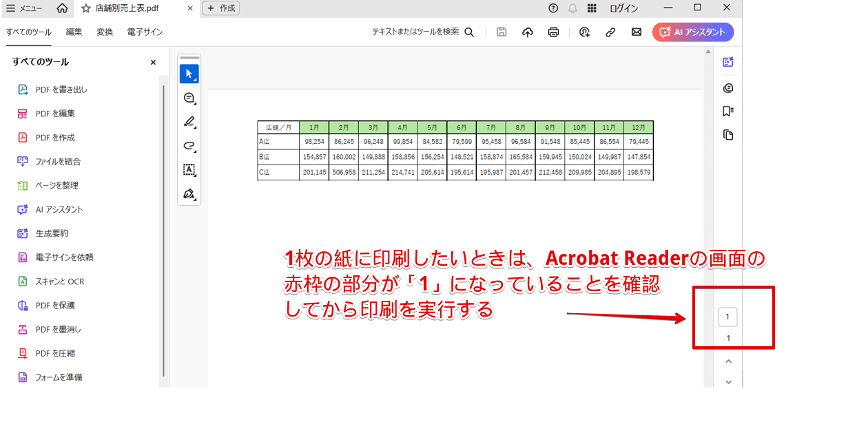Switch to the 電子サイン tab

pyautogui.click(x=145, y=32)
